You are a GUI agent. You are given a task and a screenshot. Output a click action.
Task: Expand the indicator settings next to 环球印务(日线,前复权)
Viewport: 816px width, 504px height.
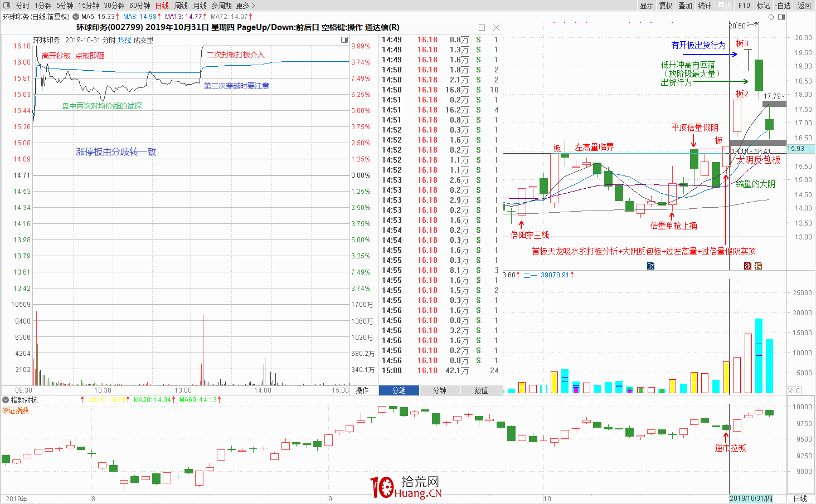pyautogui.click(x=75, y=17)
